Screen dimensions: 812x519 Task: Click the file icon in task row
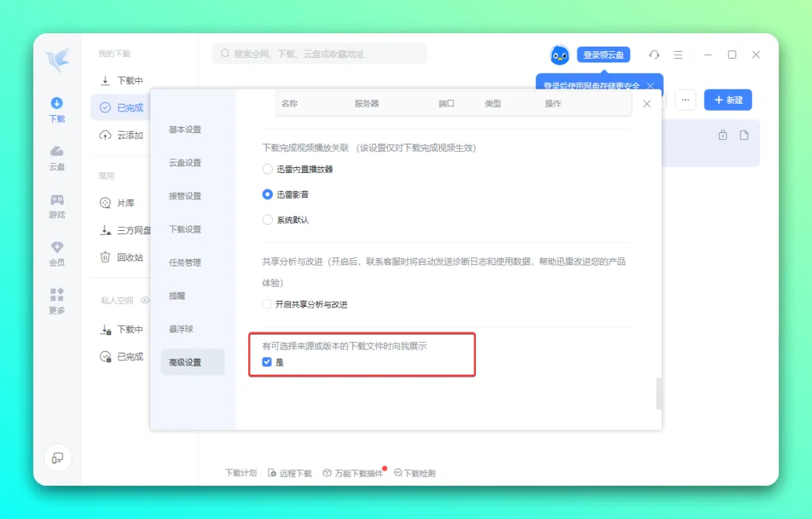pyautogui.click(x=744, y=135)
